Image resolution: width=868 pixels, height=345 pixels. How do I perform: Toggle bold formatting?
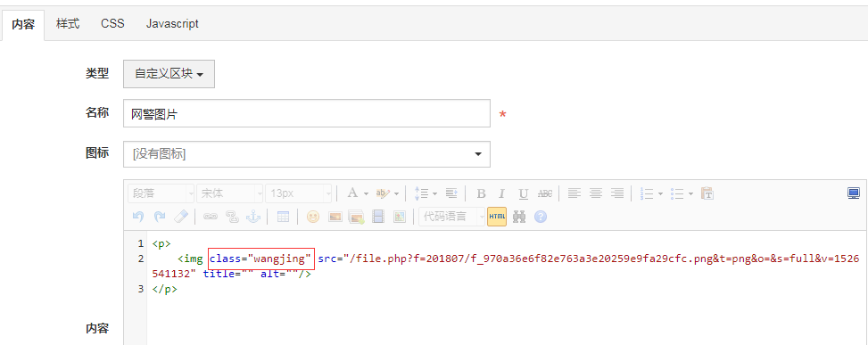pos(481,193)
